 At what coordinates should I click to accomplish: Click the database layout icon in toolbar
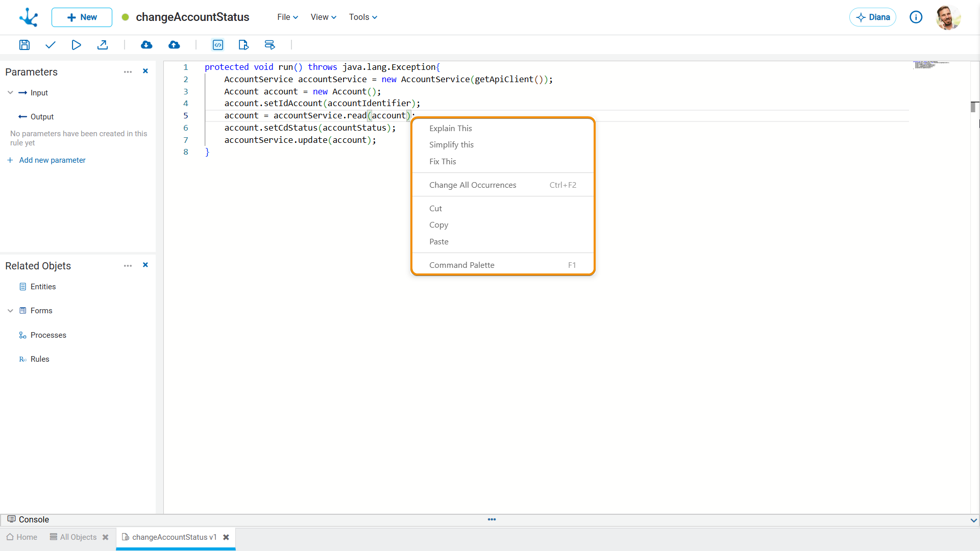coord(269,45)
